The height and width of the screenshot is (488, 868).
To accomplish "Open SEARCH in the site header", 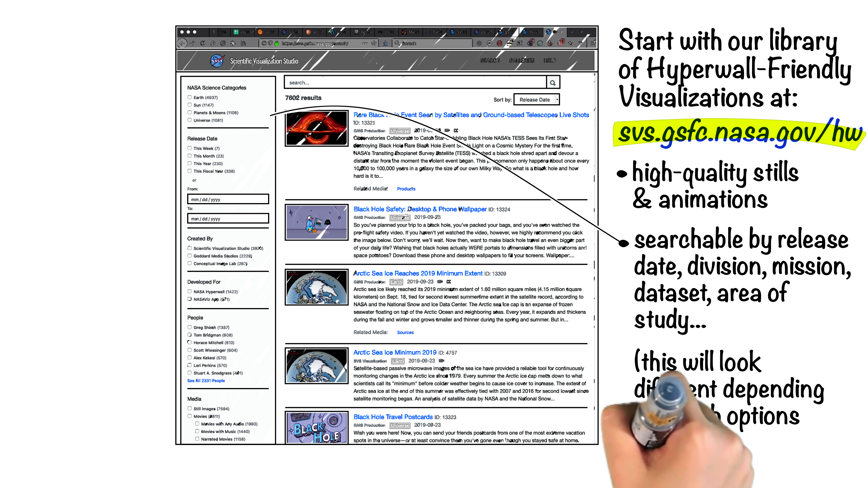I will (490, 61).
